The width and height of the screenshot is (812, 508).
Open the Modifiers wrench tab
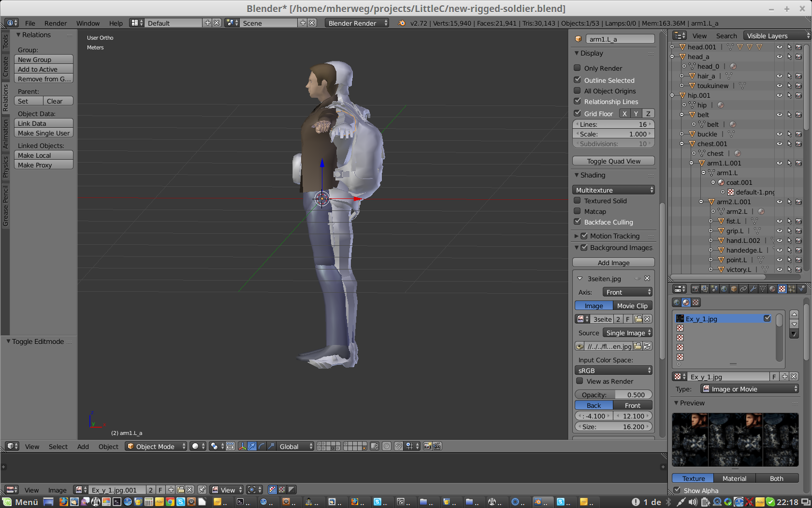[753, 289]
